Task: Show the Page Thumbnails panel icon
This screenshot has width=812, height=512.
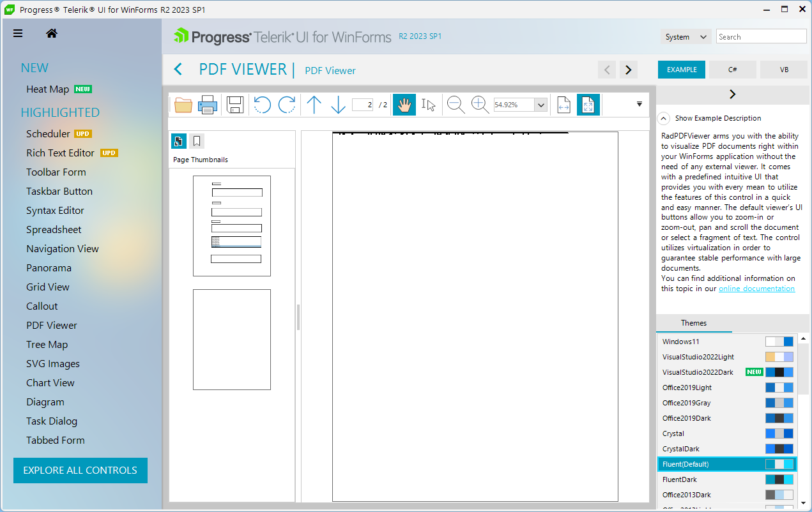Action: (178, 141)
